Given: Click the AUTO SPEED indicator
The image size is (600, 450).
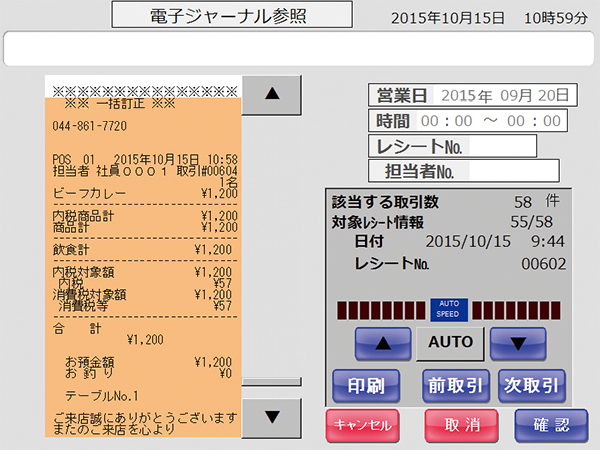Looking at the screenshot, I should pos(448,309).
